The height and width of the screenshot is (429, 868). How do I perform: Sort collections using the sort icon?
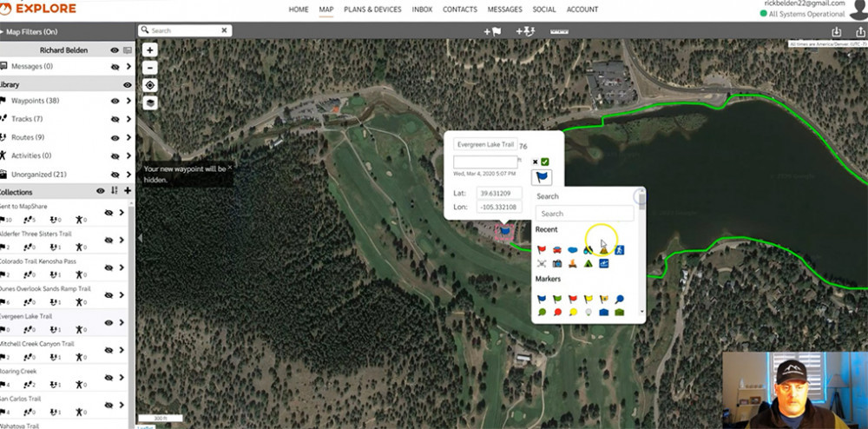tap(115, 191)
